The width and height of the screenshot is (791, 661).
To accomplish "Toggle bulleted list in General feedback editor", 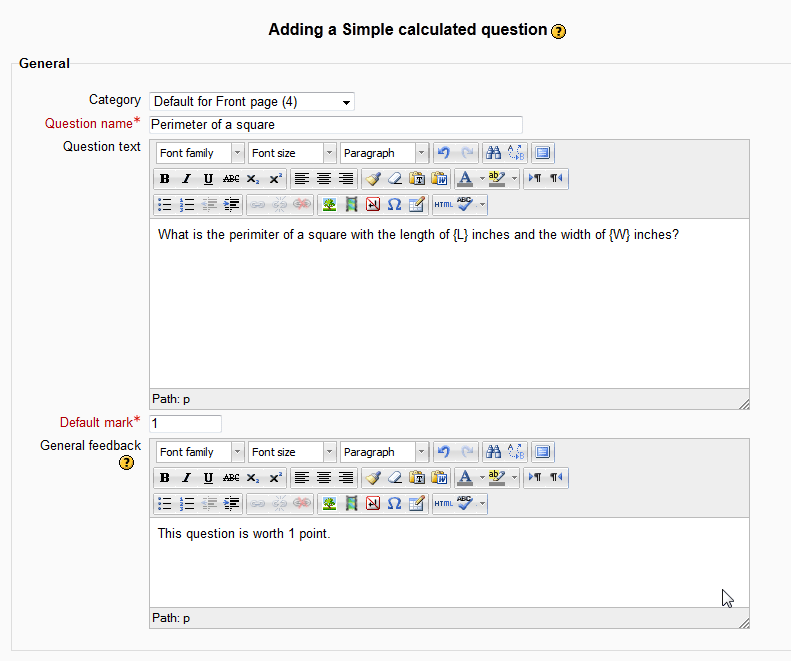I will pos(165,504).
